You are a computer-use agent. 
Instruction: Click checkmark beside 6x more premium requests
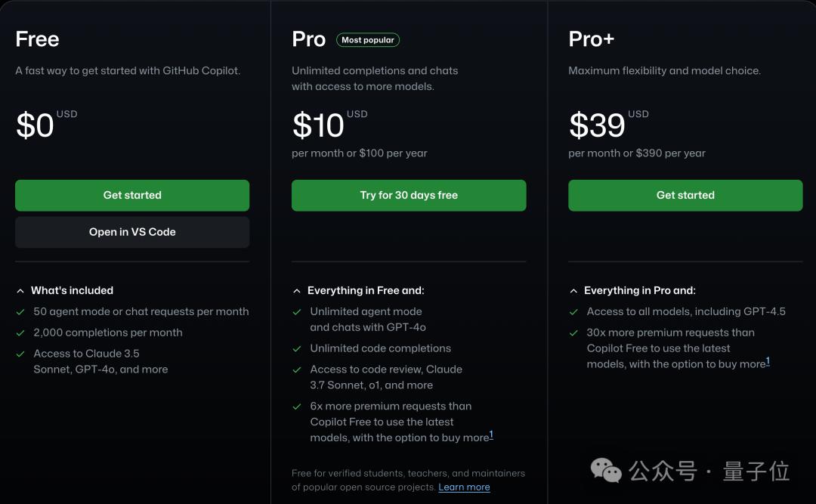pos(297,407)
